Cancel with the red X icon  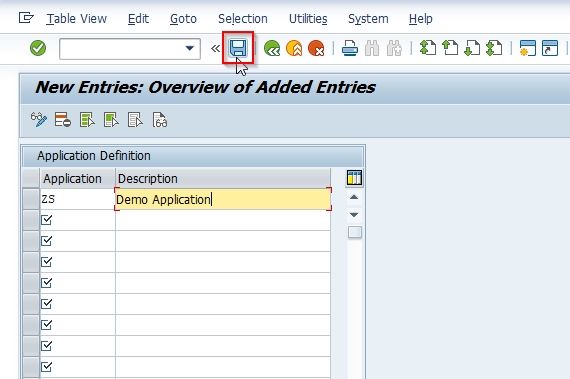[316, 48]
